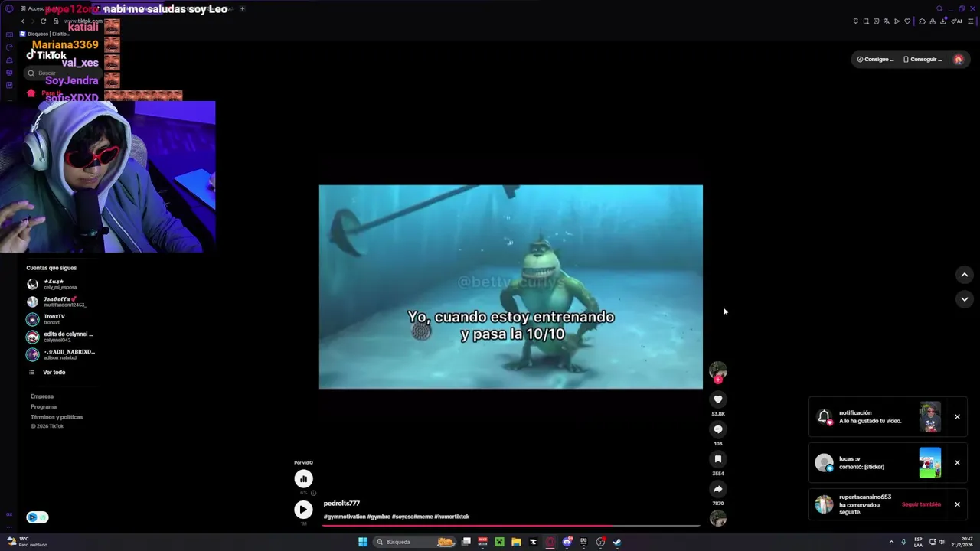
Task: Toggle the blue switch at bottom left
Action: click(x=38, y=517)
